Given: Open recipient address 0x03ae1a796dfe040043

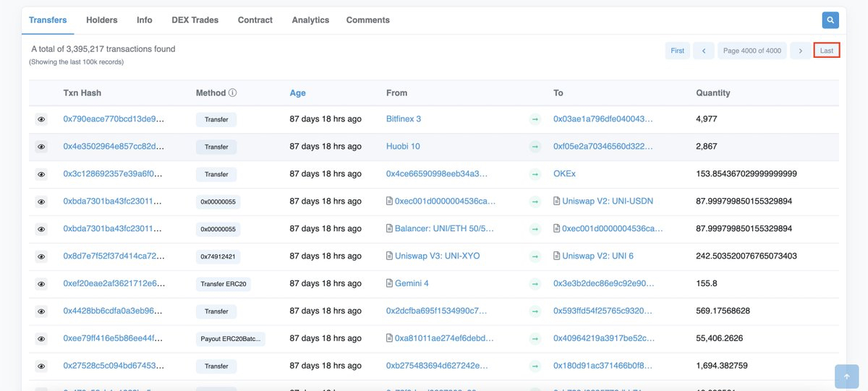Looking at the screenshot, I should 603,119.
